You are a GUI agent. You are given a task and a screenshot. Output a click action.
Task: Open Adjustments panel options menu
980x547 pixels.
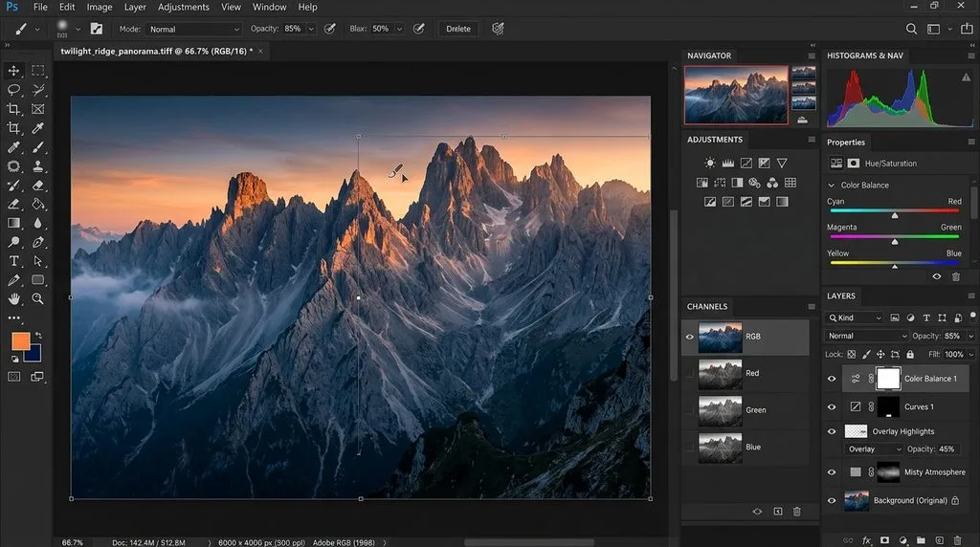click(x=812, y=140)
